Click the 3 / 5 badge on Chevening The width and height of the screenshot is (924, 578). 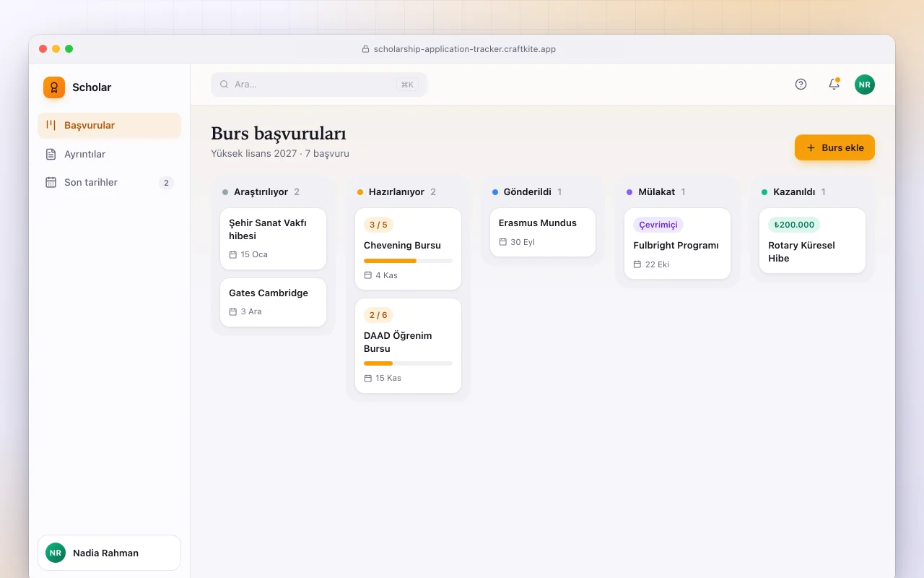[x=378, y=225]
